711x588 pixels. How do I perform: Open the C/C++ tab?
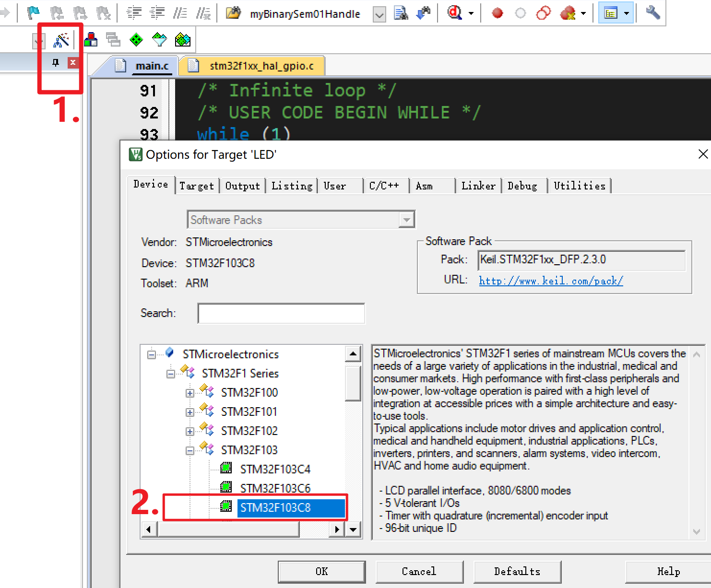386,186
